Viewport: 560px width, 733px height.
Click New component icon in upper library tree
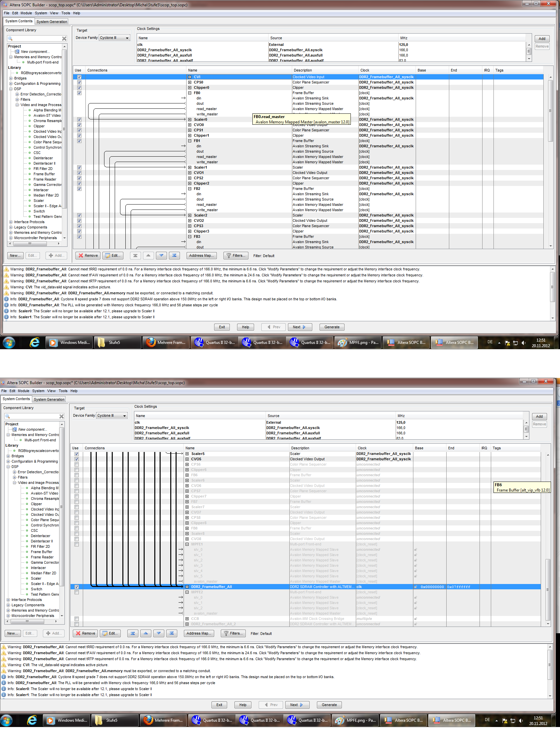coord(17,52)
